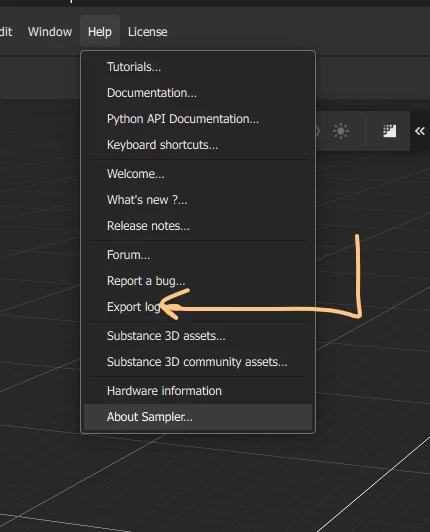Show Keyboard shortcuts
The width and height of the screenshot is (430, 532).
tap(198, 145)
